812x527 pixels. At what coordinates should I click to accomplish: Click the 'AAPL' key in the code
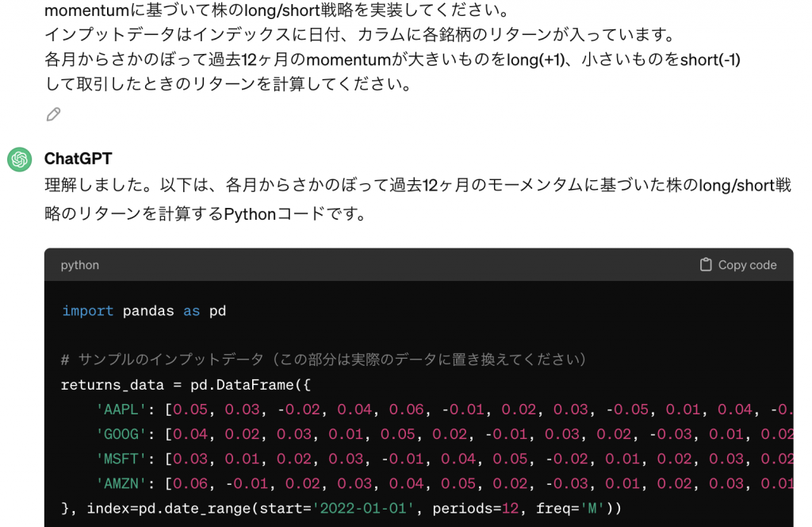[x=121, y=410]
